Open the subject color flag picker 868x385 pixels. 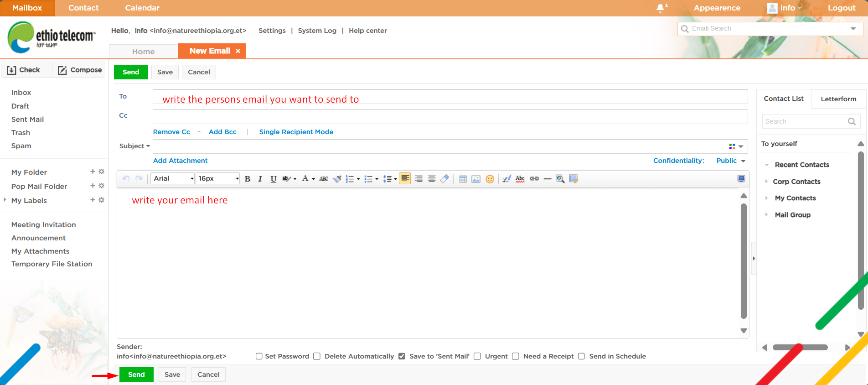click(735, 146)
